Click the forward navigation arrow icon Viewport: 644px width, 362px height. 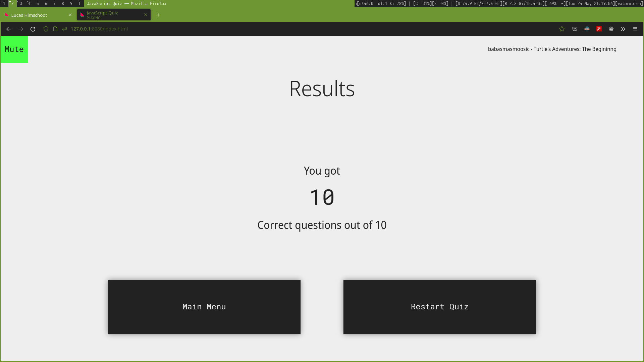(x=20, y=29)
